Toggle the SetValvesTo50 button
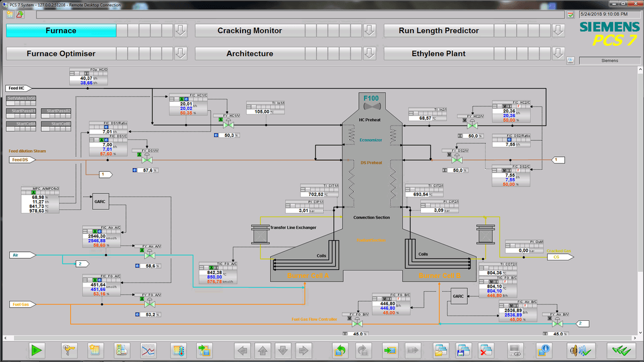644x362 pixels. (21, 98)
